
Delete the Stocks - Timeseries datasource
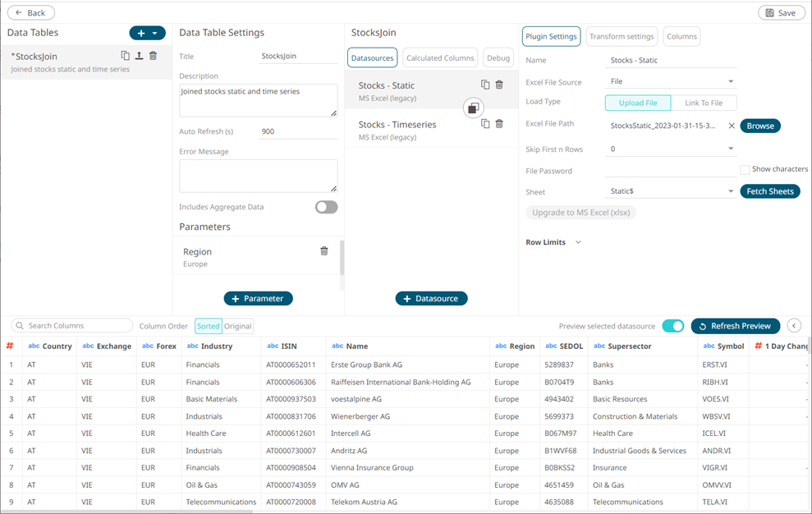click(x=499, y=123)
